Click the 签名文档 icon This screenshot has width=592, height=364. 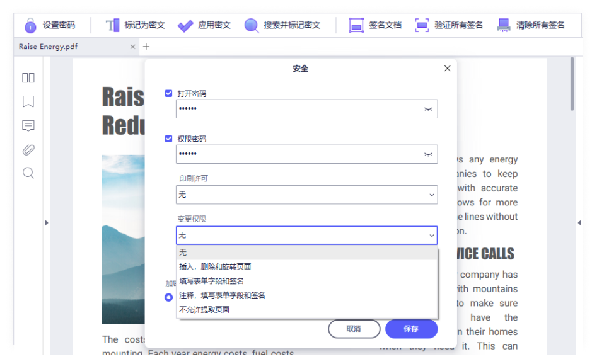click(356, 25)
